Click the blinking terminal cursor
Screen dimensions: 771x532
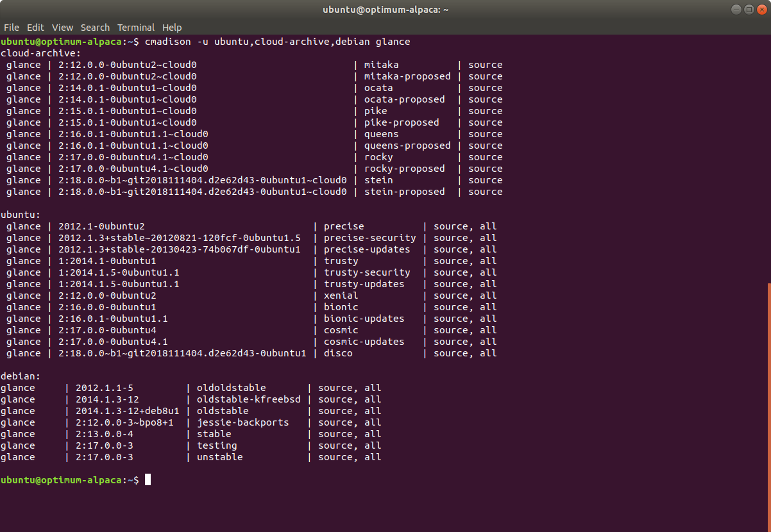tap(148, 479)
